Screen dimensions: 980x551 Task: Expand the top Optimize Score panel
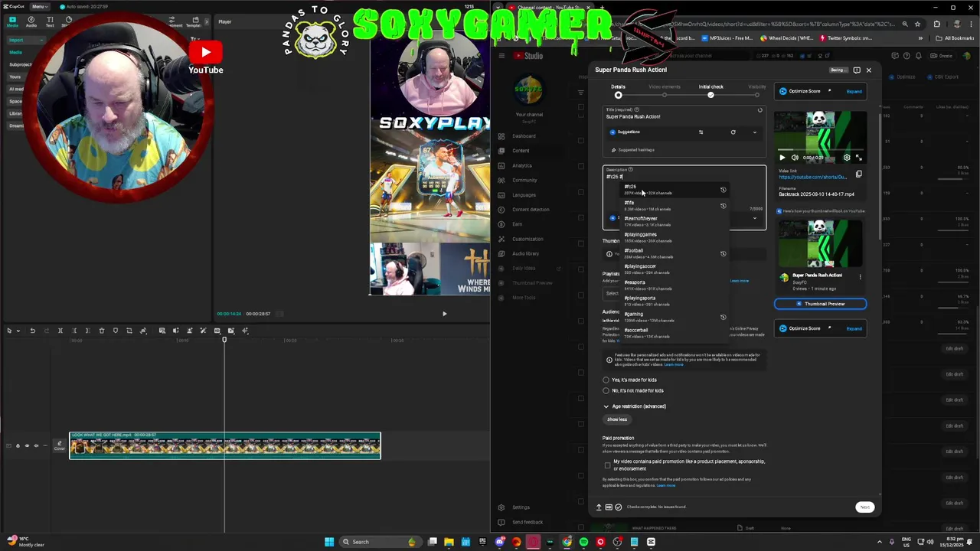[854, 91]
